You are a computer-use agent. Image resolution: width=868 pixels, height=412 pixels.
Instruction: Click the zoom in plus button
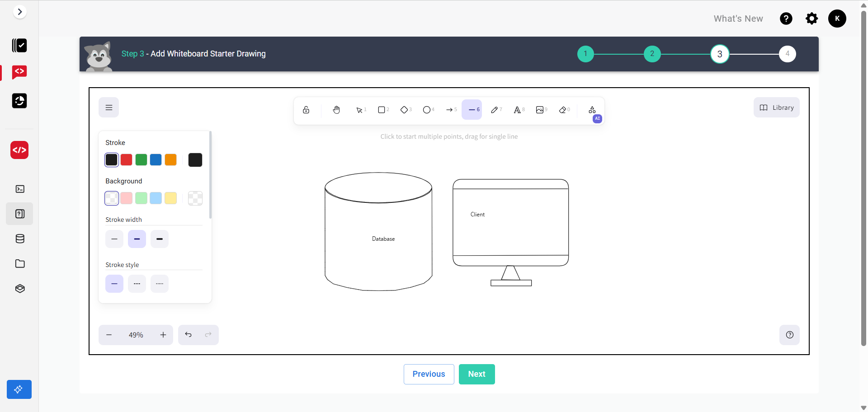[x=163, y=335]
